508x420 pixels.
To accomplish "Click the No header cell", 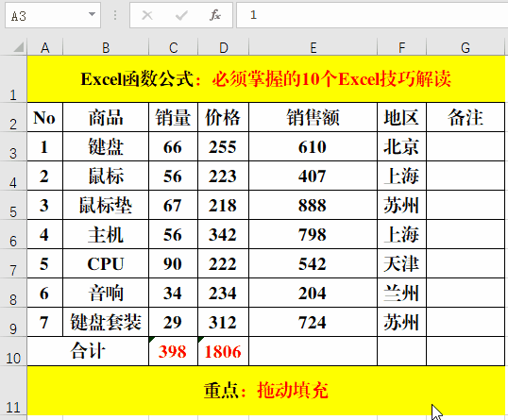I will click(x=45, y=117).
